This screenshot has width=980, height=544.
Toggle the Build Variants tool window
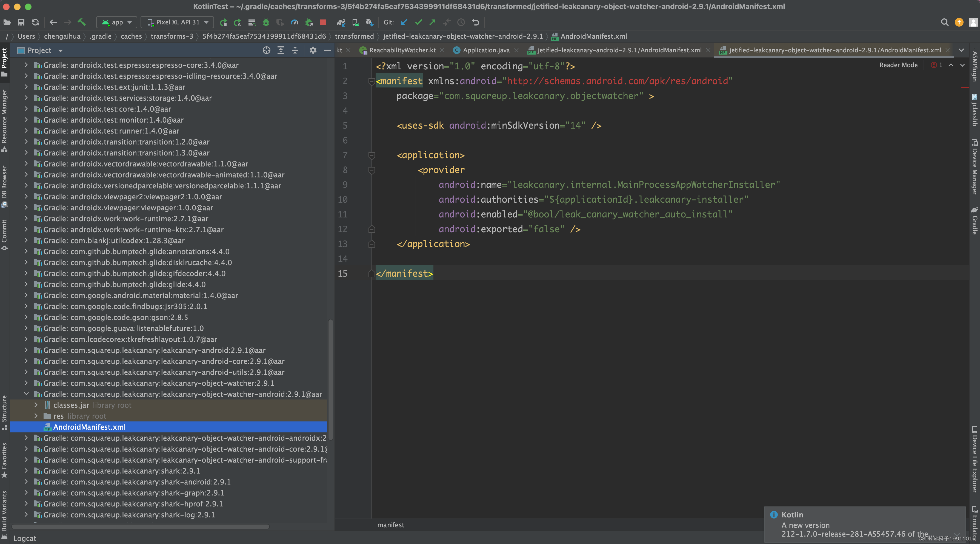click(x=5, y=515)
